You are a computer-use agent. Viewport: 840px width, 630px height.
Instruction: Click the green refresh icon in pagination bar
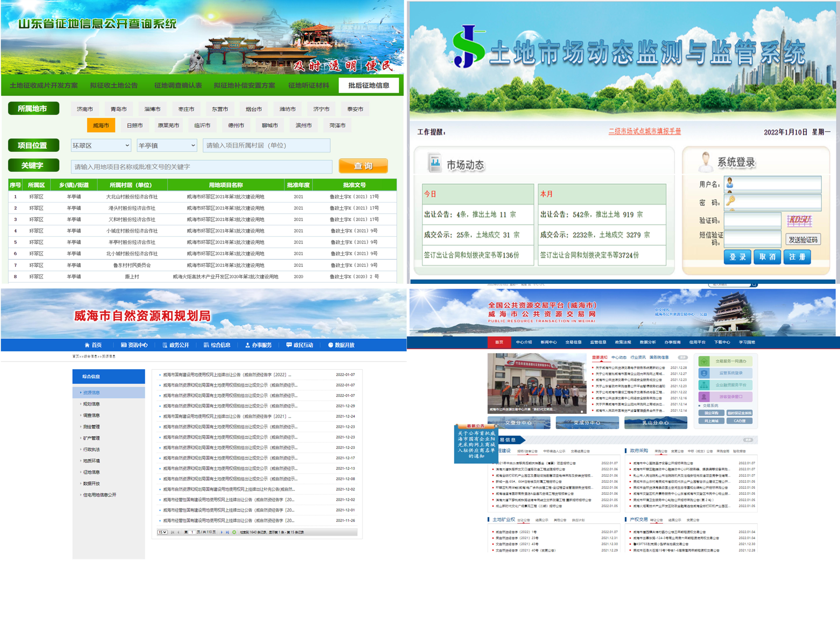point(234,532)
